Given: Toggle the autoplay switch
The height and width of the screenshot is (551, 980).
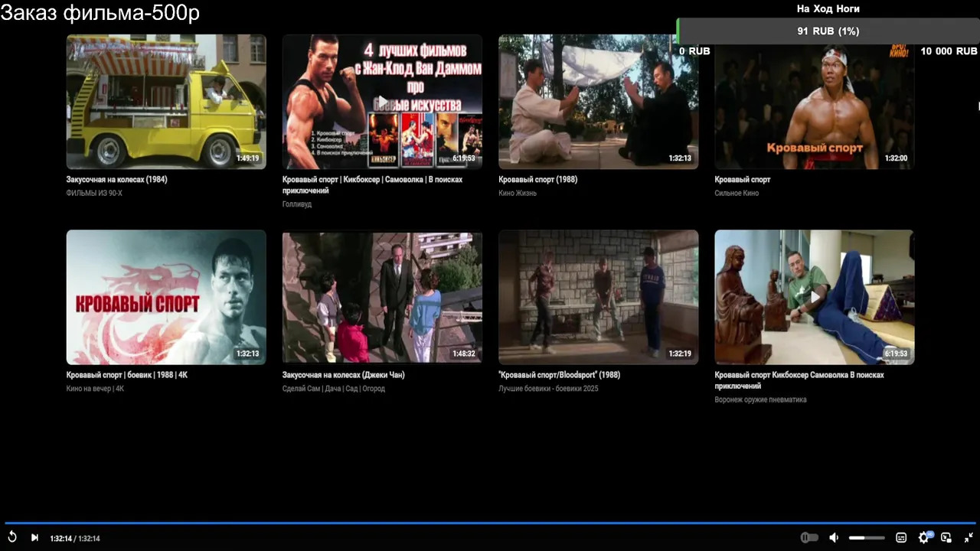Looking at the screenshot, I should click(x=809, y=537).
